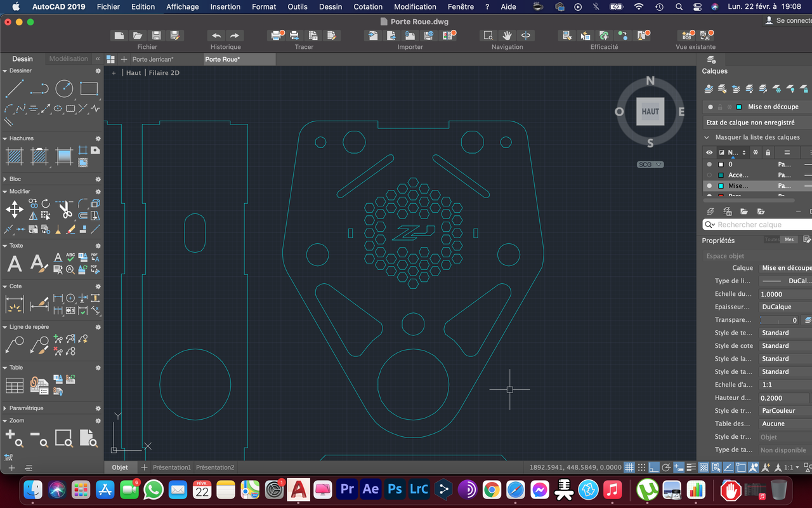
Task: Click the Zoom Extents page tool
Action: [89, 438]
